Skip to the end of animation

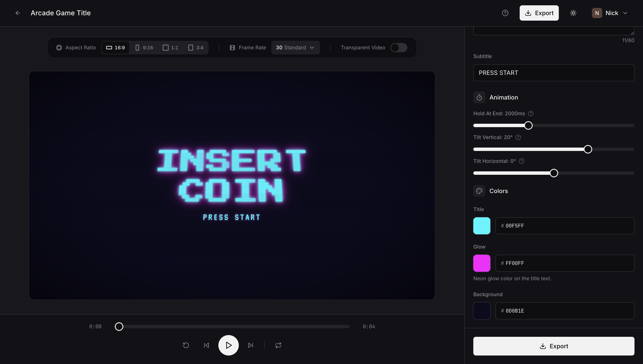coord(250,345)
